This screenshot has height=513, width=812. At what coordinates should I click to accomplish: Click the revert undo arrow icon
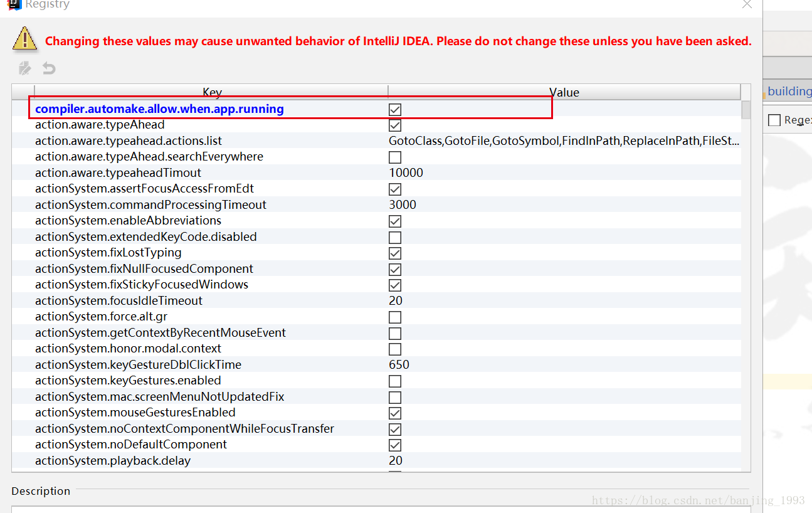[49, 68]
